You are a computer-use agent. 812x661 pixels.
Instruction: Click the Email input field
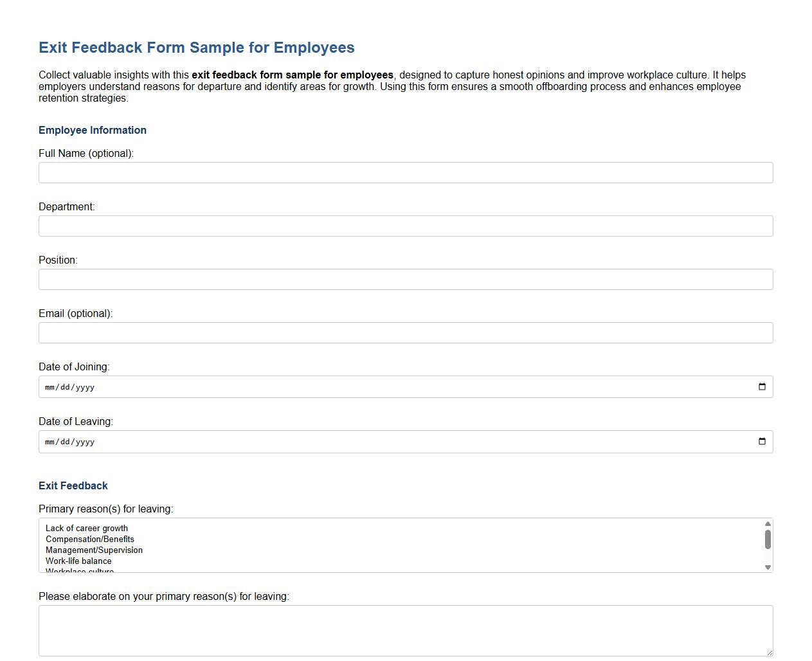pos(406,332)
